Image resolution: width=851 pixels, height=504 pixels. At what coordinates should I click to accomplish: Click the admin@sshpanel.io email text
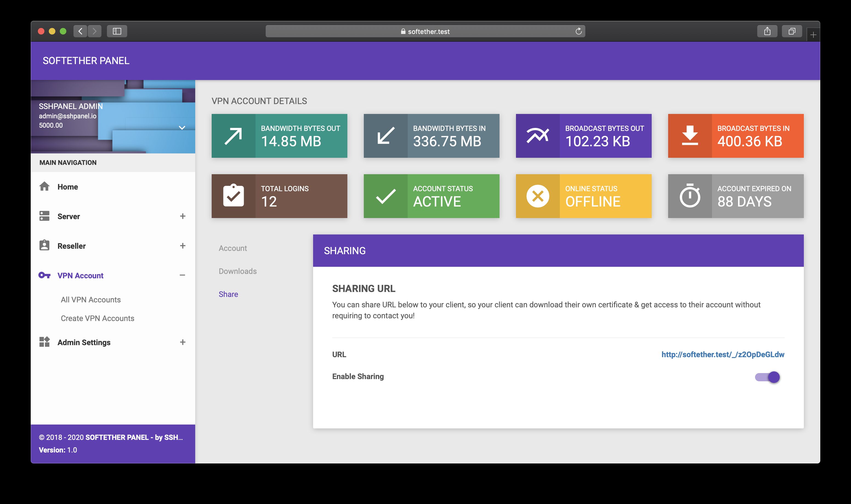click(68, 116)
